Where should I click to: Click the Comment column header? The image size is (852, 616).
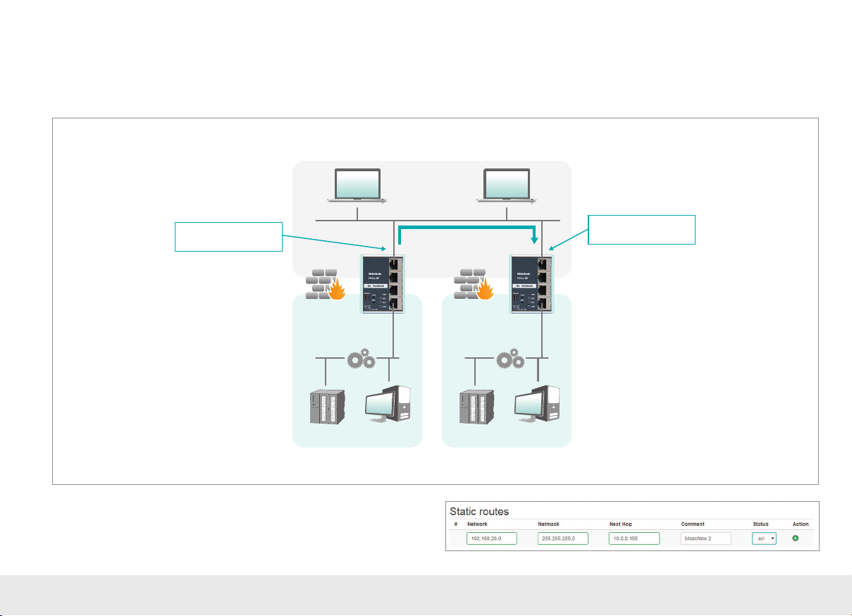click(x=693, y=524)
